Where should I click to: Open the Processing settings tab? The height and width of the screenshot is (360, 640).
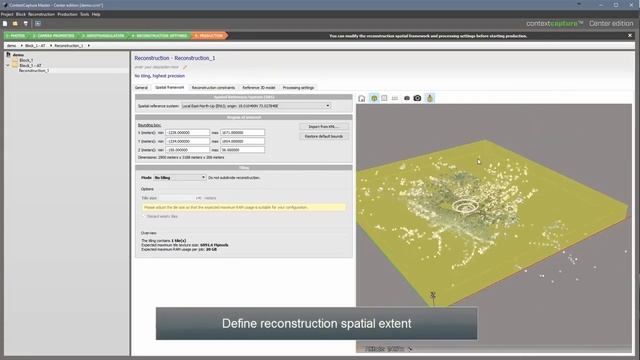(298, 88)
